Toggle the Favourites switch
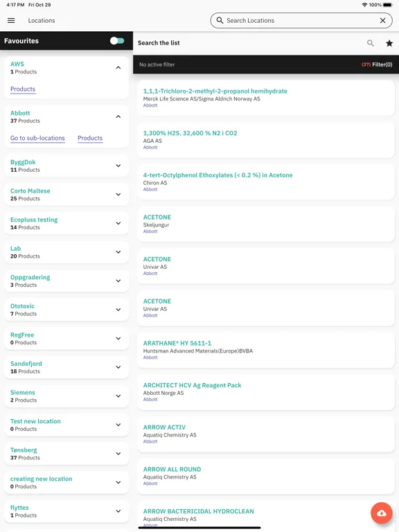Viewport: 399px width, 532px height. (x=117, y=41)
